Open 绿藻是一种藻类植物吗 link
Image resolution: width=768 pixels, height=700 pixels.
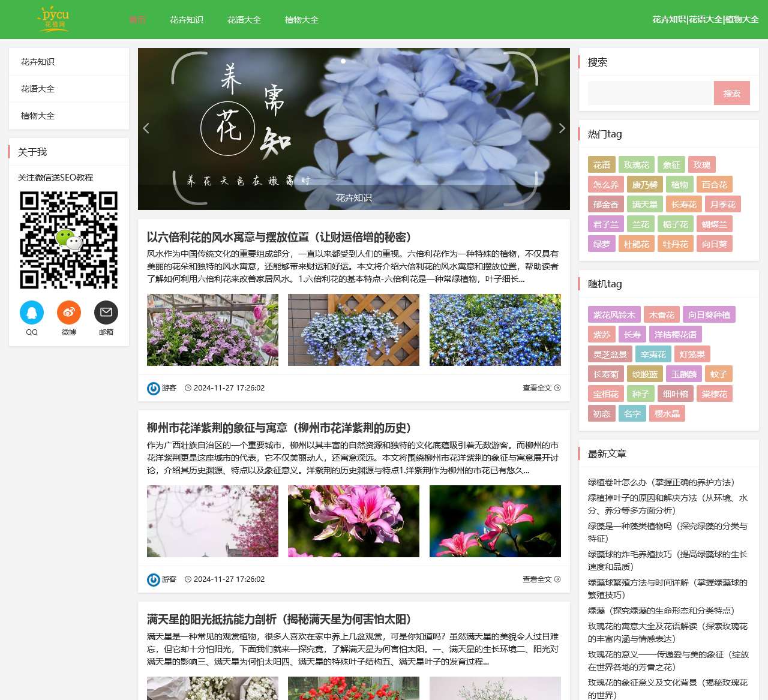(668, 533)
